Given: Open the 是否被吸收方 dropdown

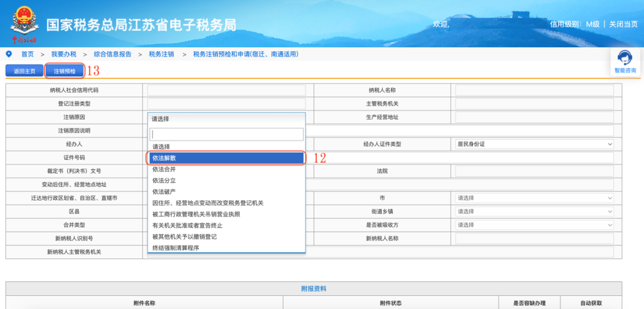Looking at the screenshot, I should click(x=534, y=225).
